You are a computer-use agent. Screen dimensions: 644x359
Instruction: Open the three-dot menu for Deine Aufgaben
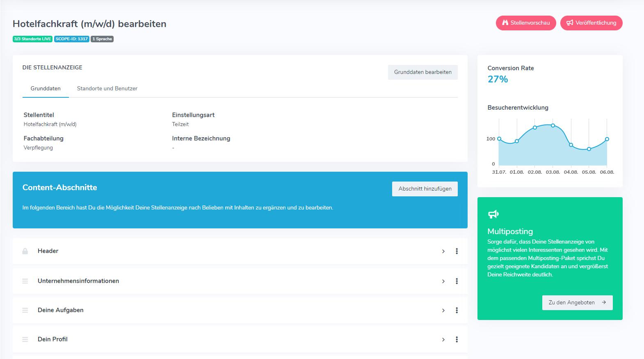(457, 311)
